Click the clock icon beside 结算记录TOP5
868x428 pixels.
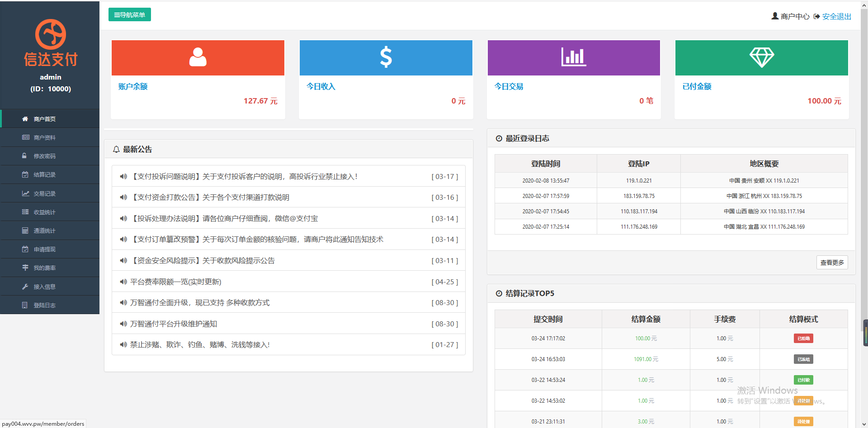[x=499, y=293]
